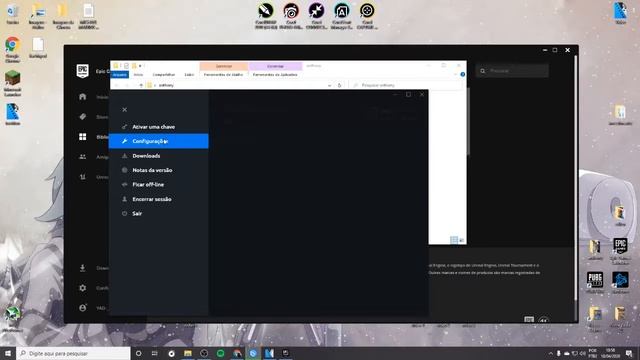The height and width of the screenshot is (360, 640).
Task: Click up-directory arrow in File Explorer
Action: tap(141, 85)
